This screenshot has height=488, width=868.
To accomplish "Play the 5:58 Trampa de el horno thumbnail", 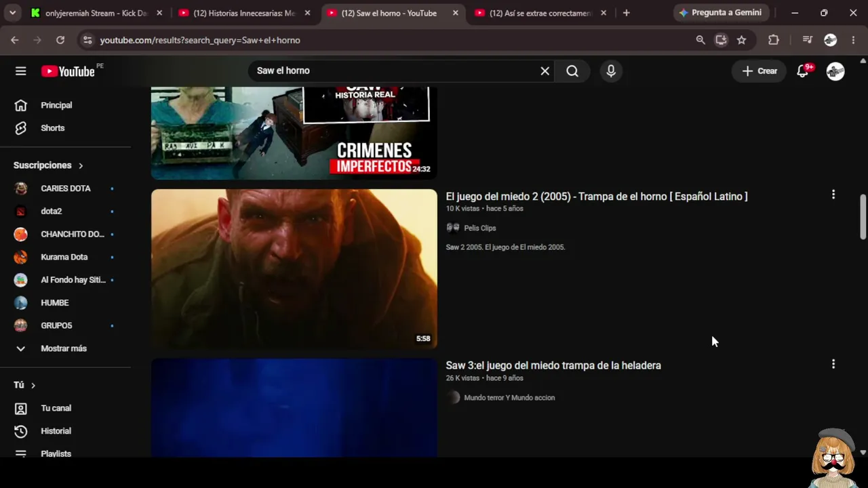I will [x=294, y=269].
